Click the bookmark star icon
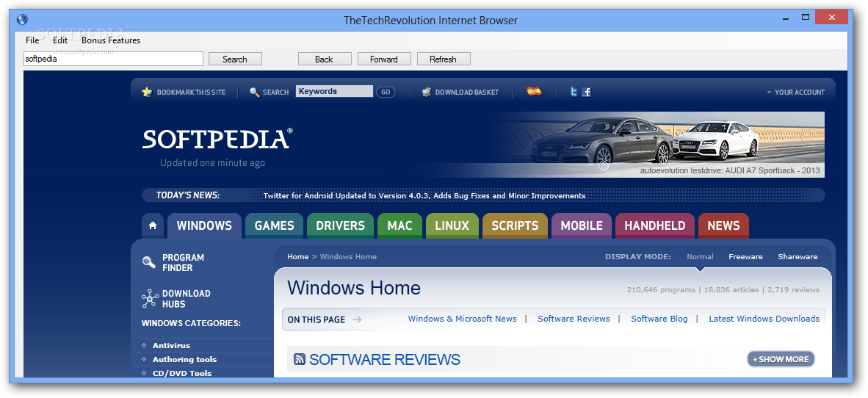The image size is (868, 398). coord(147,92)
